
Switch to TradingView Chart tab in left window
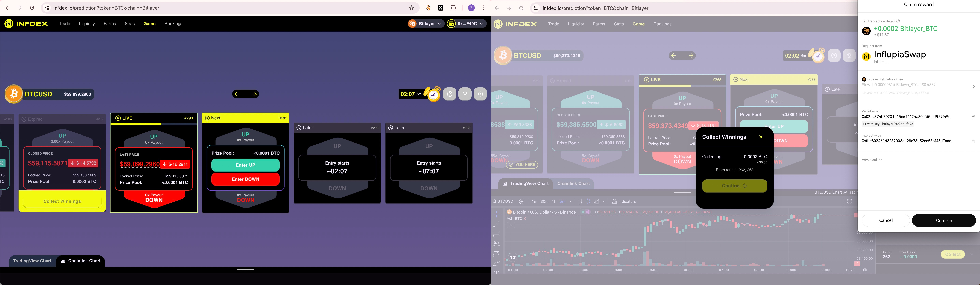pos(32,261)
